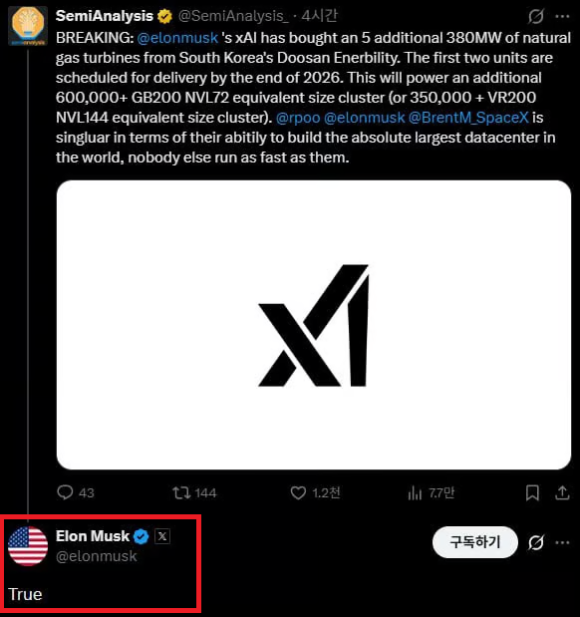Open more options on SemiAnalysis tweet
The width and height of the screenshot is (580, 617).
[x=562, y=16]
